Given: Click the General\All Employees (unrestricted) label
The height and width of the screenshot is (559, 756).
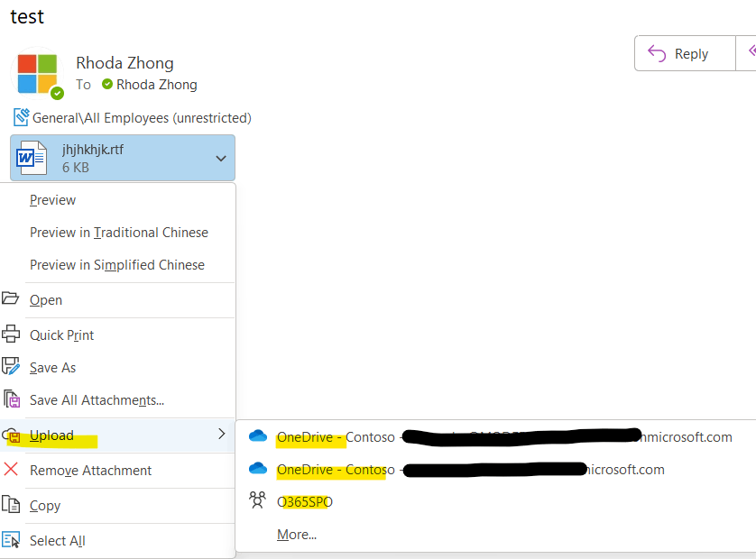Looking at the screenshot, I should click(142, 118).
